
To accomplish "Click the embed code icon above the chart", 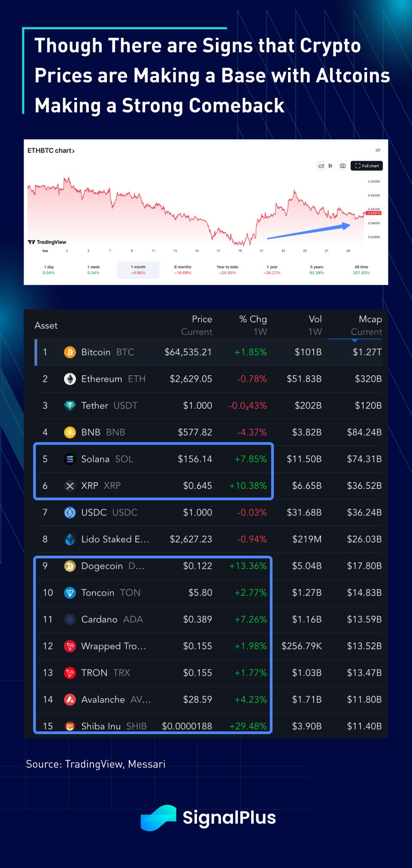I will click(378, 150).
